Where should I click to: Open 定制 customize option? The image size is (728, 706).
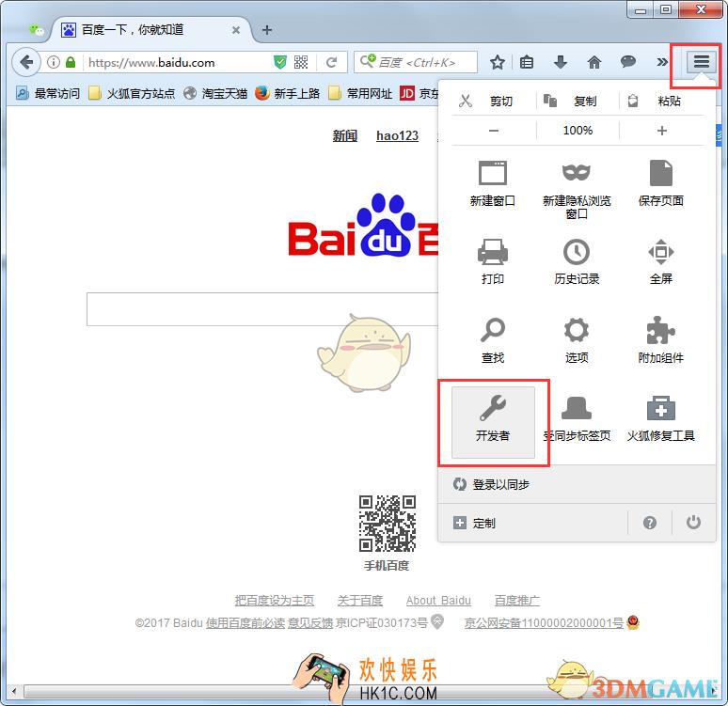533,523
